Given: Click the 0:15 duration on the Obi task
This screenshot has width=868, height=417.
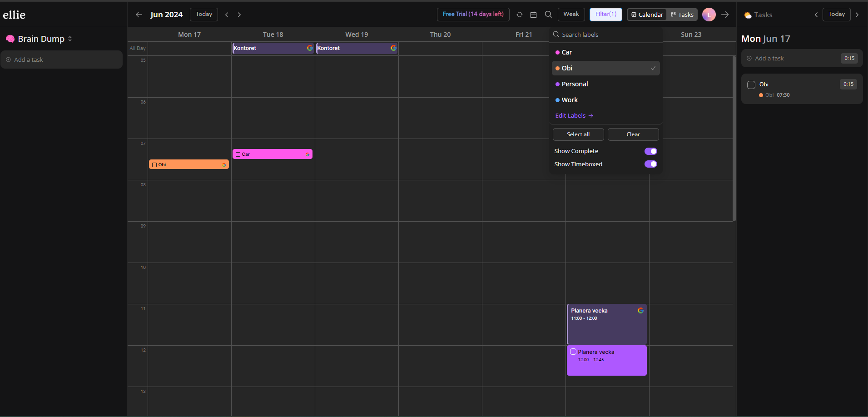Looking at the screenshot, I should 848,84.
